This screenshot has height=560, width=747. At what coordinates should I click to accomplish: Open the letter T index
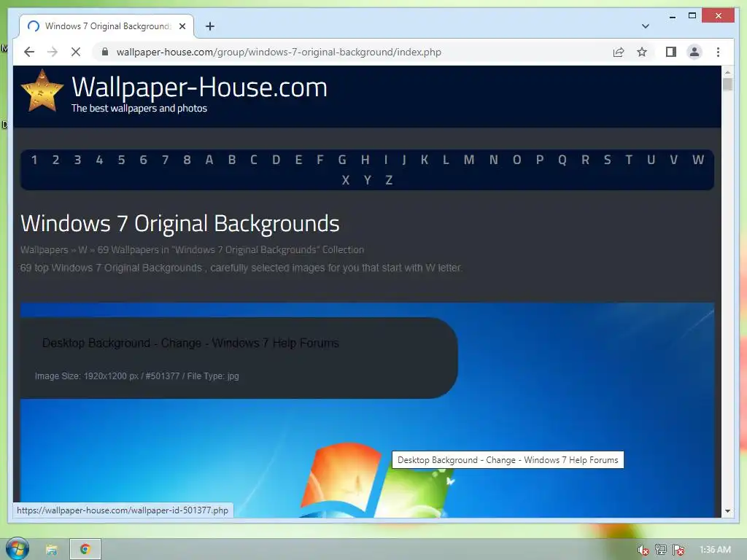click(x=629, y=160)
